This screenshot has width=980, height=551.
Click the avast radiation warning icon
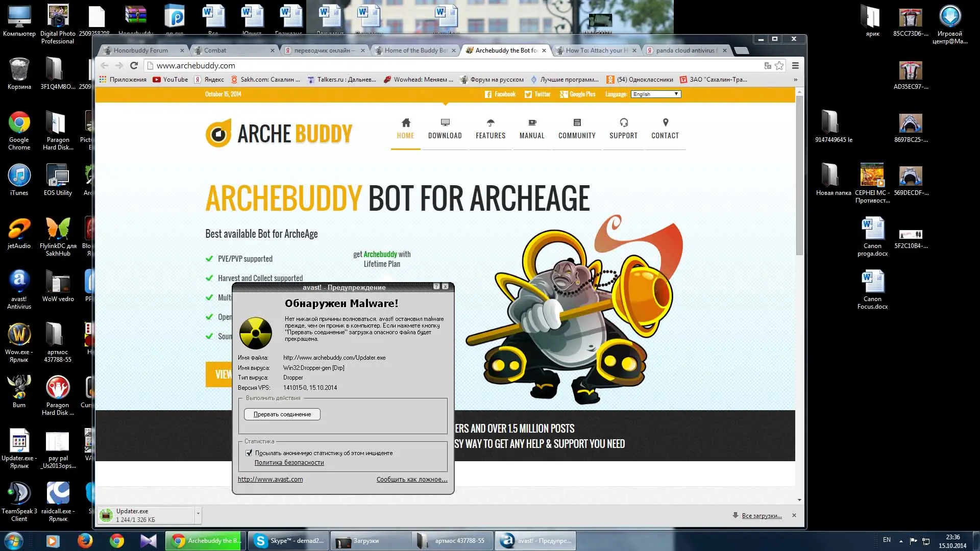pos(256,333)
